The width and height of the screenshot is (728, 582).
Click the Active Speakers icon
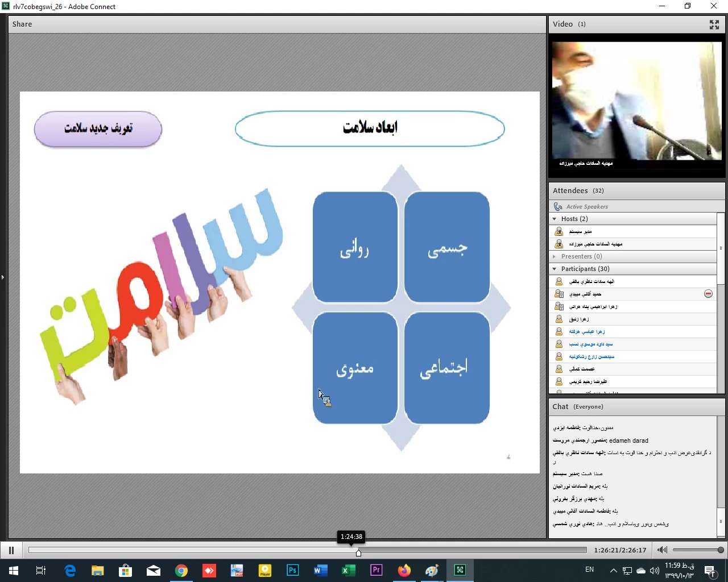coord(558,206)
